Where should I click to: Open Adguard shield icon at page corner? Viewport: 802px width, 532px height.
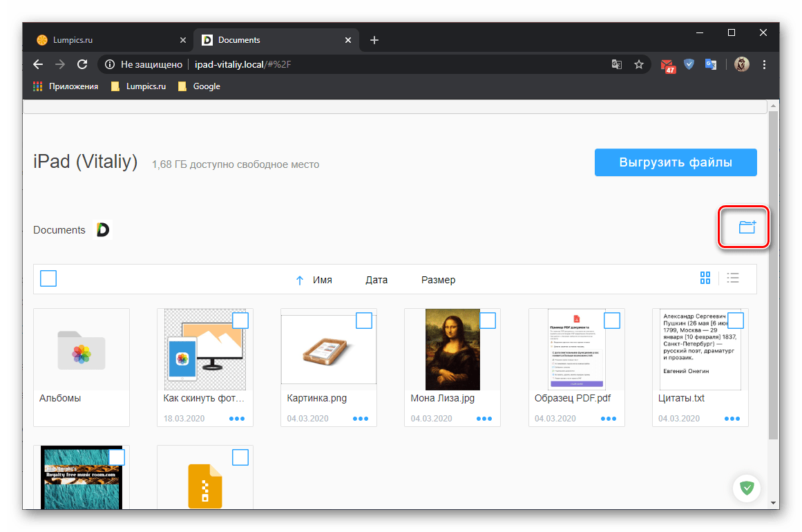[746, 488]
